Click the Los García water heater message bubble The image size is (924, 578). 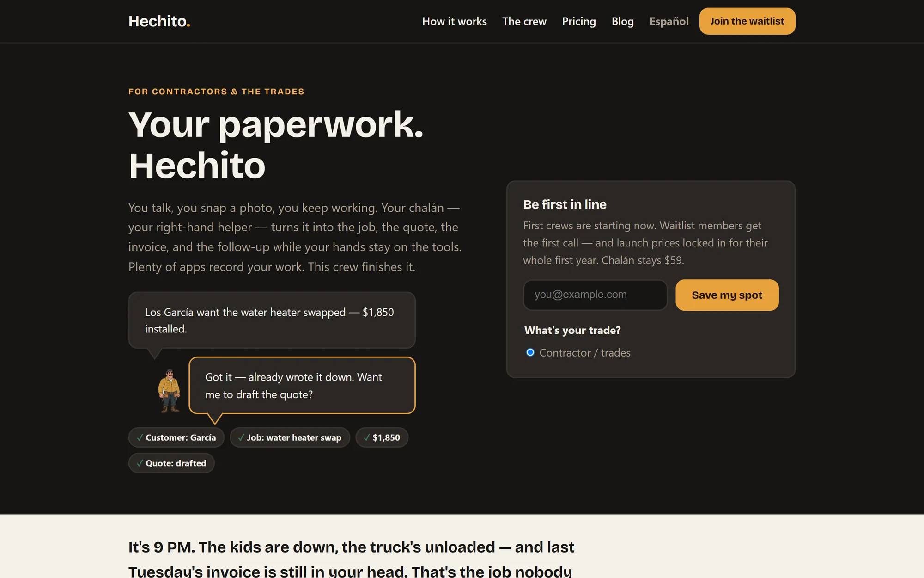pos(272,320)
